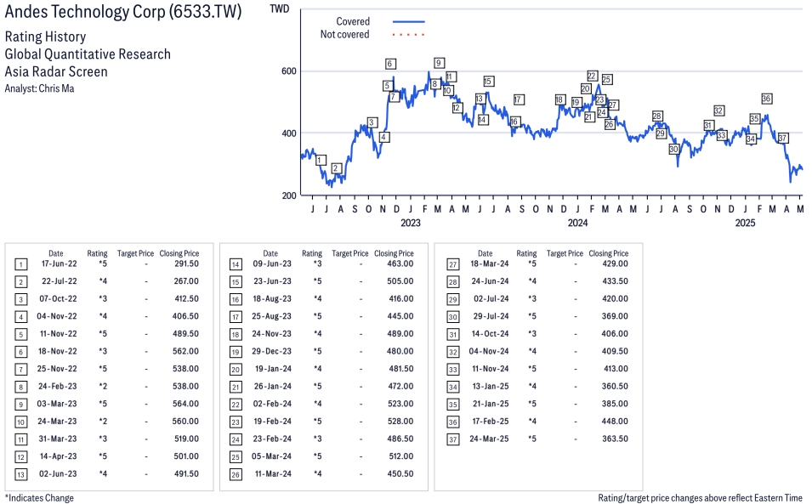Click the red dotted Not covered legend sample
This screenshot has height=504, width=812.
tap(409, 35)
